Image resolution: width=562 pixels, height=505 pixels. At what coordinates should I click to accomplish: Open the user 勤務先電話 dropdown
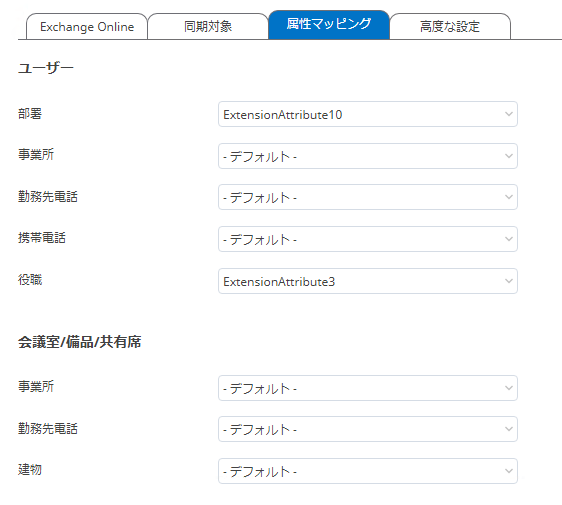click(x=368, y=197)
